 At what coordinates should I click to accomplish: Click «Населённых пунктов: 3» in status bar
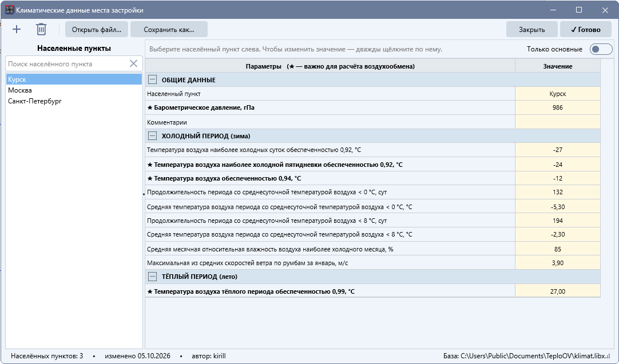pos(47,356)
